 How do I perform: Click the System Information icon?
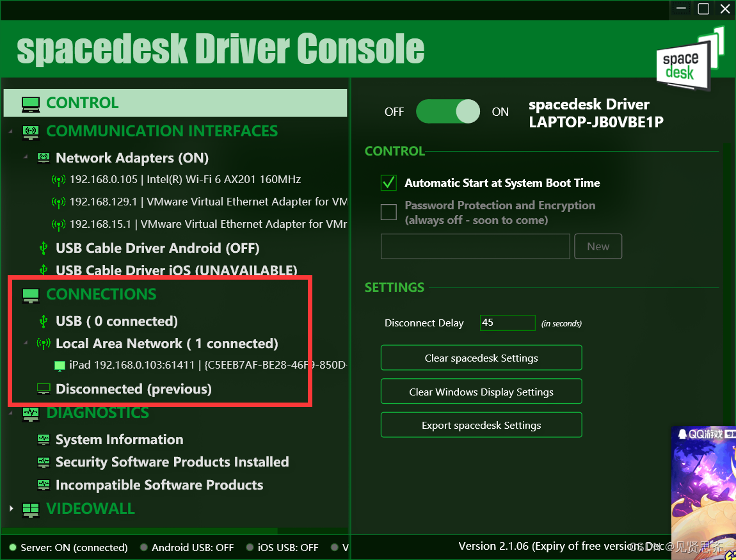[x=43, y=440]
